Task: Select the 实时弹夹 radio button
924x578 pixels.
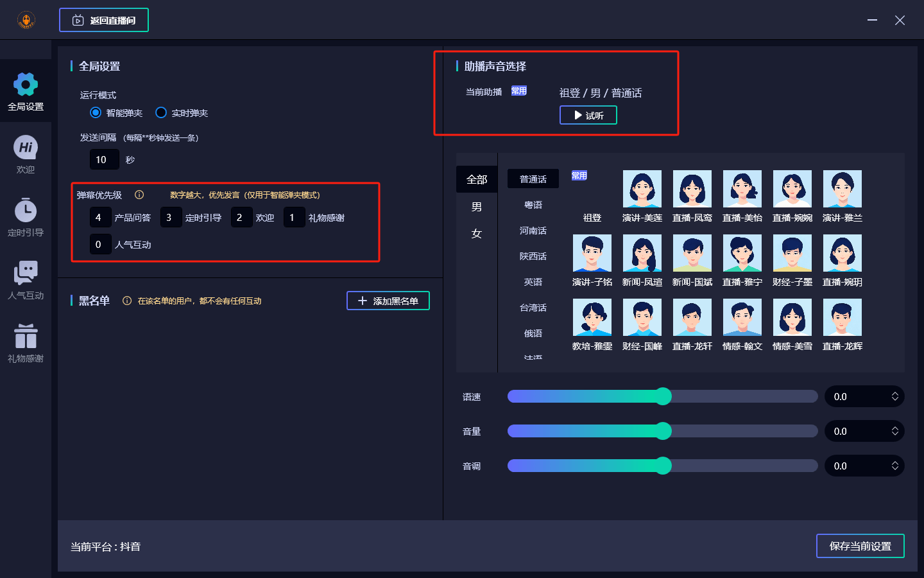Action: (161, 113)
